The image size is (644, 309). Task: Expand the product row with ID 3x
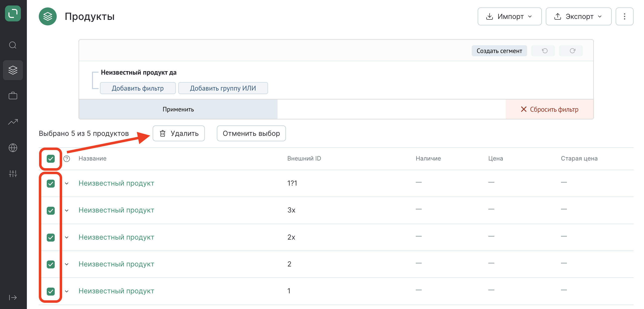coord(67,211)
